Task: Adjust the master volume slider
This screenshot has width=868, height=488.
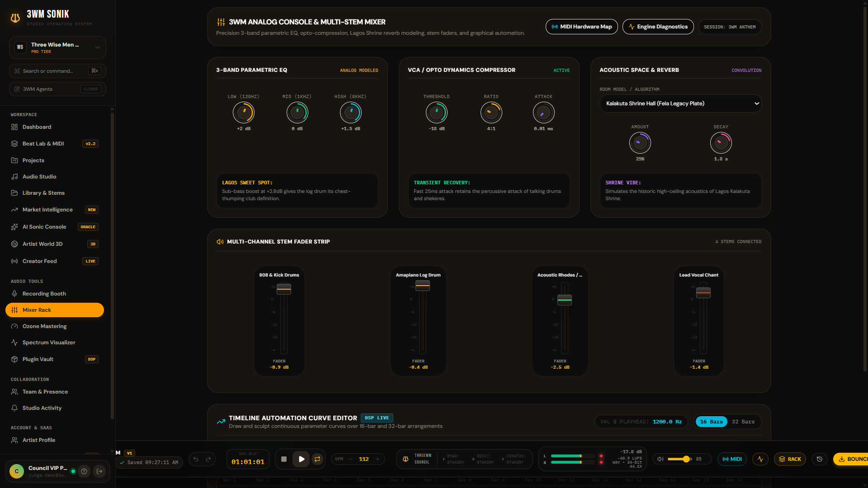Action: click(679, 459)
